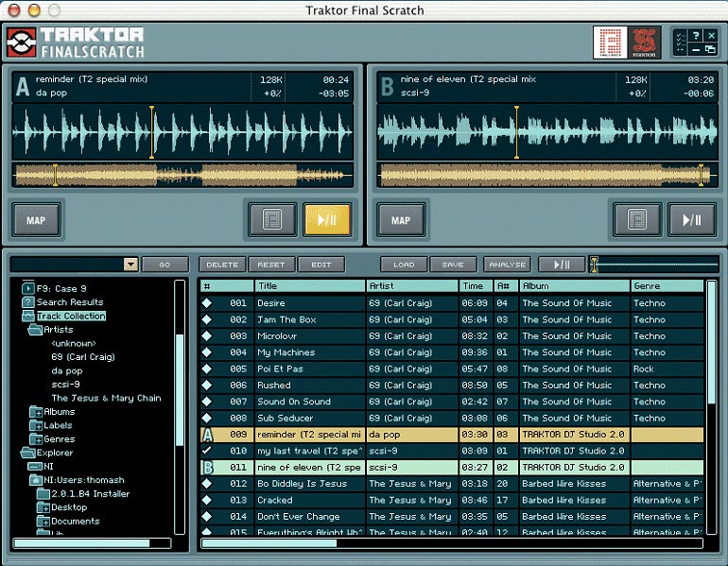728x566 pixels.
Task: Click the diamond icon beside Desire
Action: coord(207,303)
